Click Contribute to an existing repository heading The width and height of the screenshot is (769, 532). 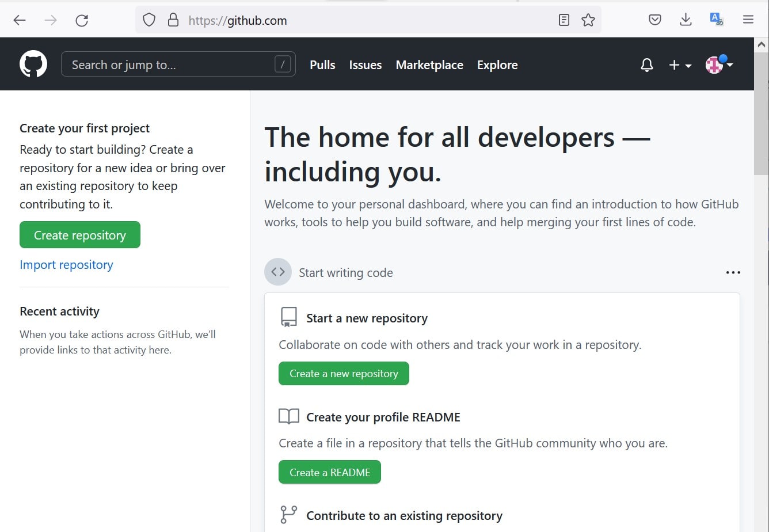click(x=404, y=515)
